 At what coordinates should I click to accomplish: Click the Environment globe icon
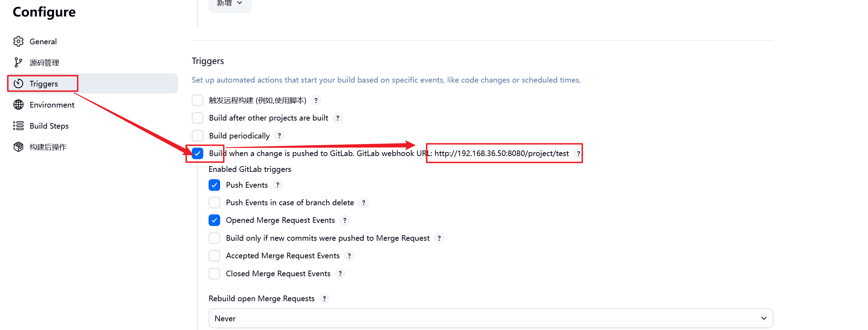18,105
